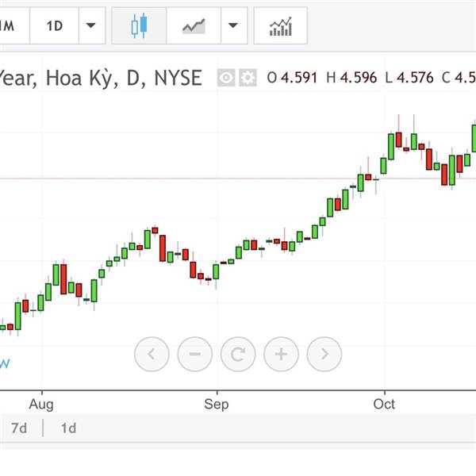
Task: Toggle series visibility eye icon
Action: pos(226,78)
